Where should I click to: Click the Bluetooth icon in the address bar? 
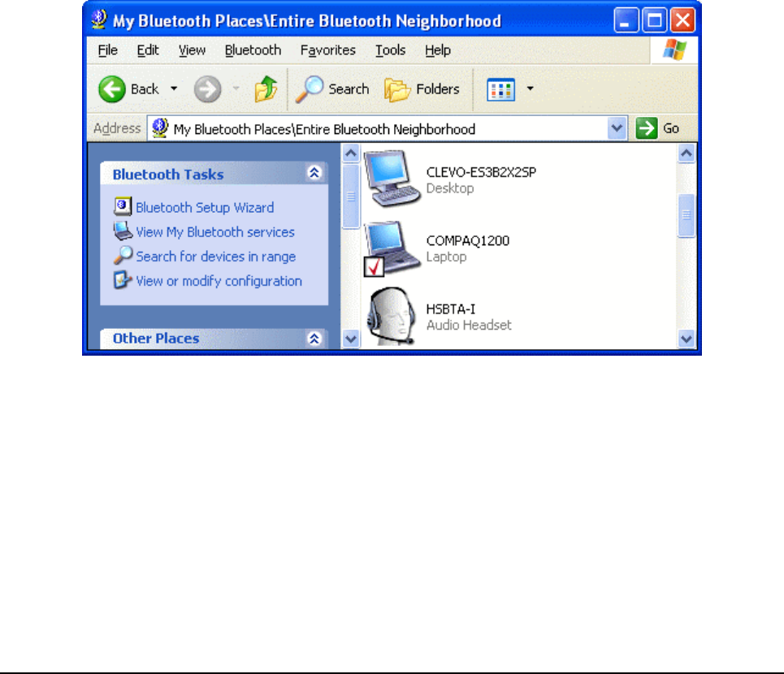click(160, 128)
